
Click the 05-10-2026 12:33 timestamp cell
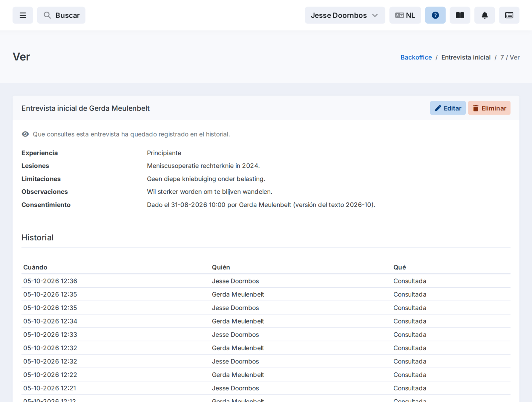click(x=50, y=335)
